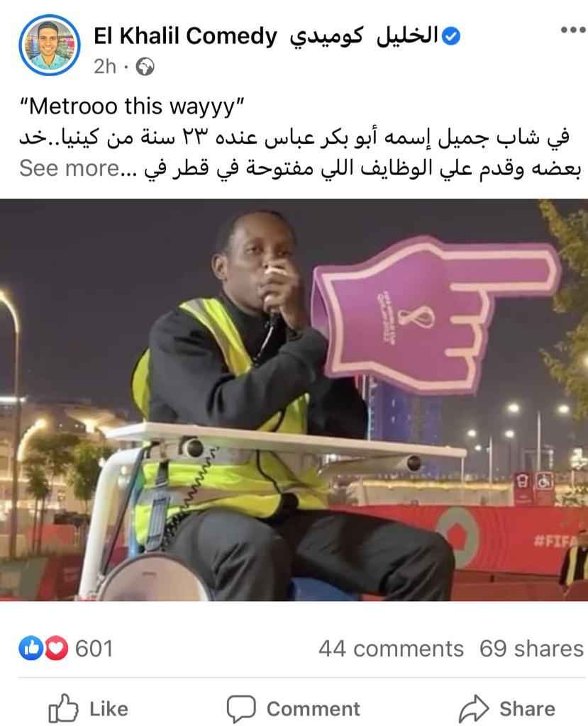
Task: Click the Like thumbs-up outline icon
Action: pyautogui.click(x=64, y=708)
